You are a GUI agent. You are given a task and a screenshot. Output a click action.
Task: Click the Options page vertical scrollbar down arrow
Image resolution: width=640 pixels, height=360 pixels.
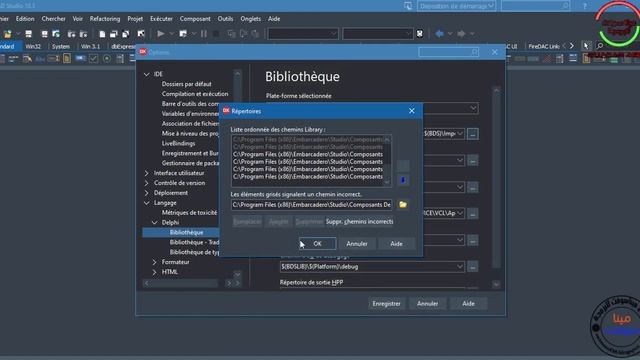pos(496,284)
